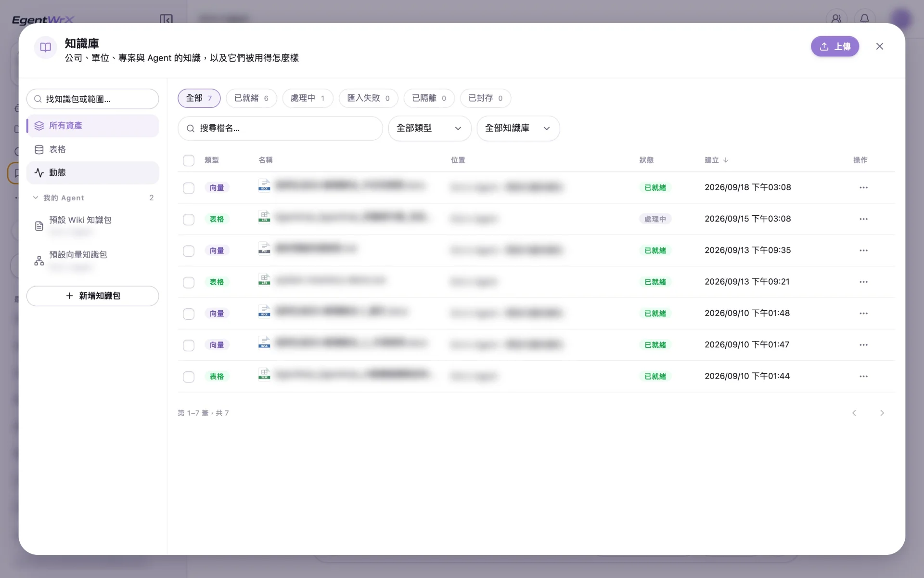Image resolution: width=924 pixels, height=578 pixels.
Task: Go to the next page arrow
Action: [x=882, y=413]
